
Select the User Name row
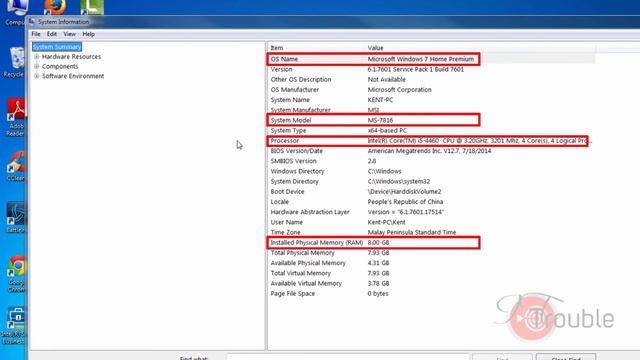pyautogui.click(x=431, y=222)
